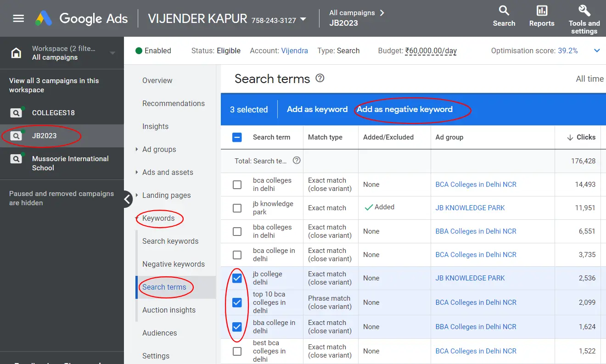Sort by Clicks arrow icon
The width and height of the screenshot is (606, 364).
(570, 137)
